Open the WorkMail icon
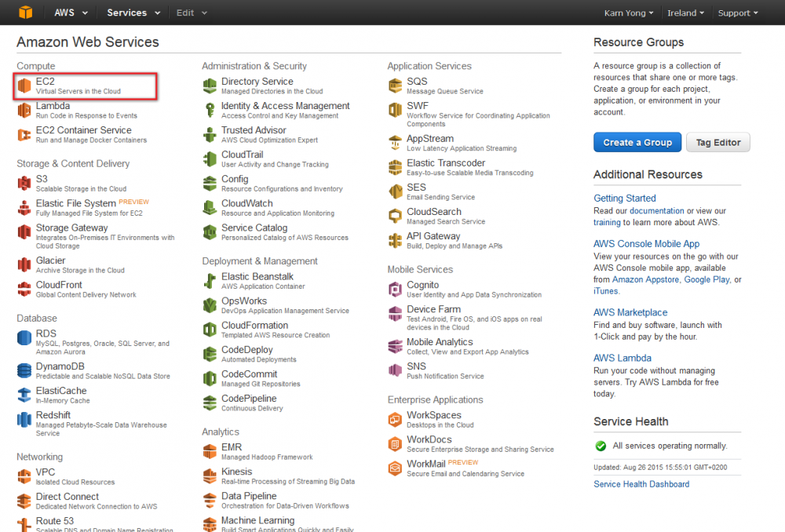The image size is (785, 532). (x=395, y=468)
